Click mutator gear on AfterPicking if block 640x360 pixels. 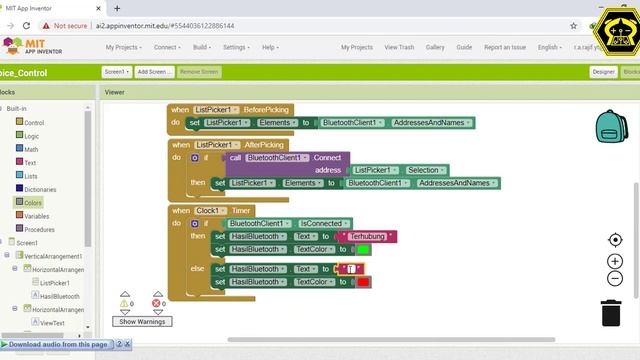pyautogui.click(x=195, y=158)
